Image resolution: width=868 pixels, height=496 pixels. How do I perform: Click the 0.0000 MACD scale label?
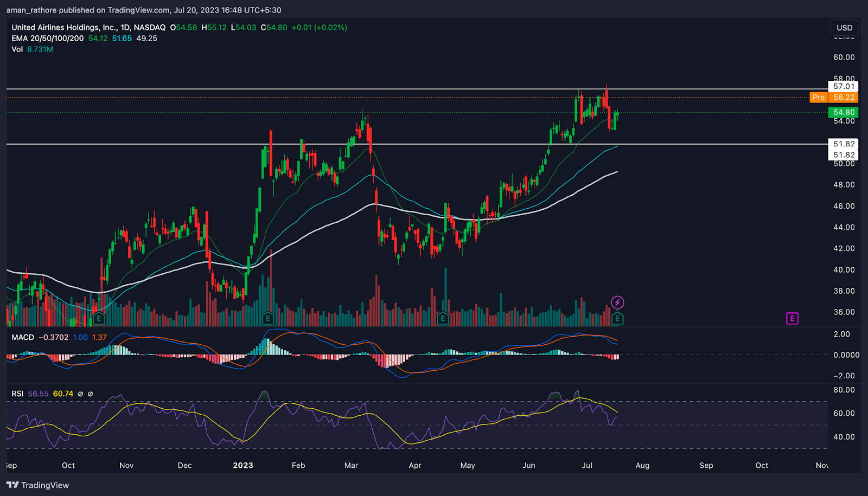846,355
